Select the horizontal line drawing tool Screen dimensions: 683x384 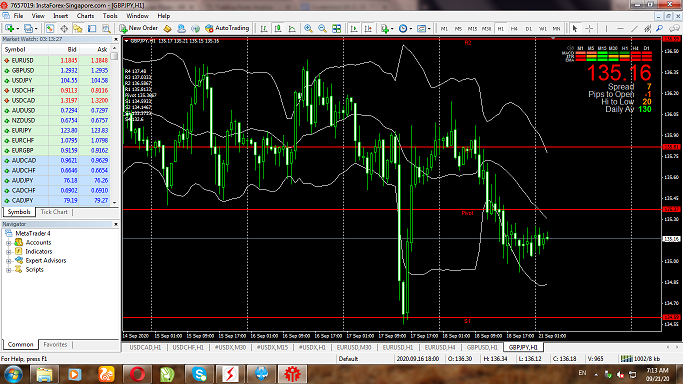[620, 28]
